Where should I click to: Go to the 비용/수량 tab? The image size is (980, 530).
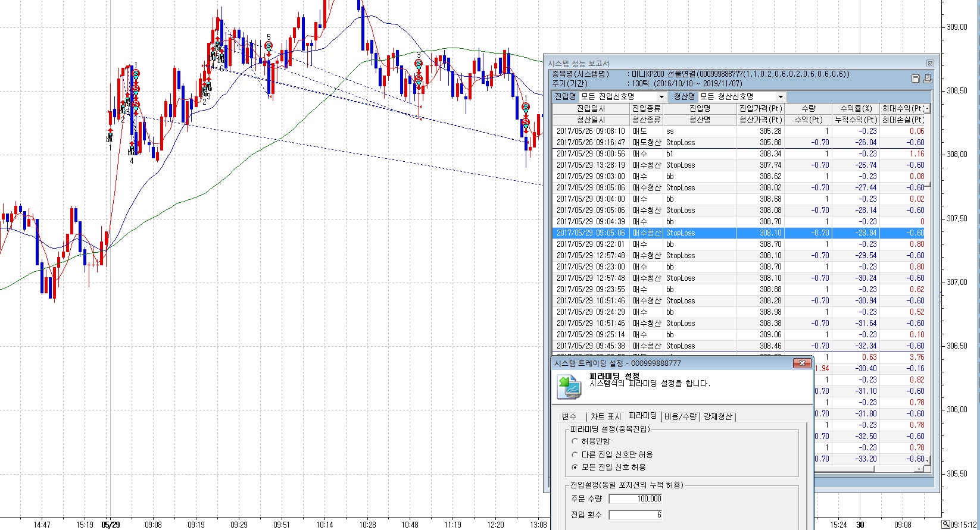pos(680,416)
